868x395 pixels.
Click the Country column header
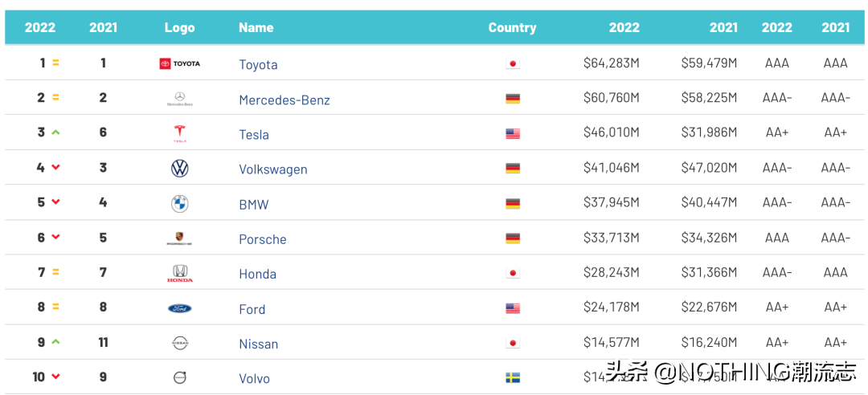(x=512, y=27)
